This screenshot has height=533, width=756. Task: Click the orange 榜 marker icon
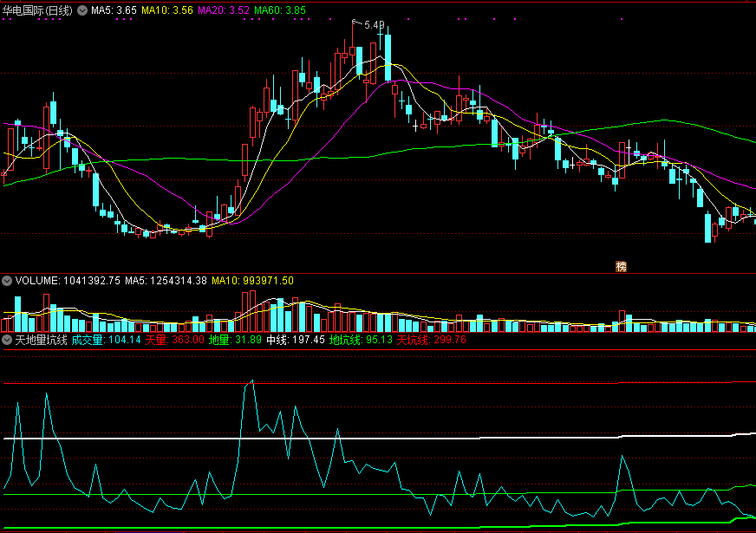(621, 267)
